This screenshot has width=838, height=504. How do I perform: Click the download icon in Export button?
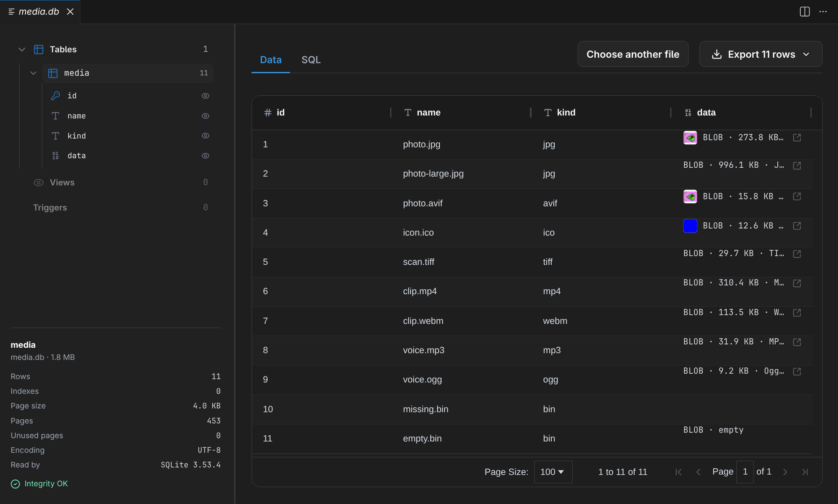click(716, 54)
